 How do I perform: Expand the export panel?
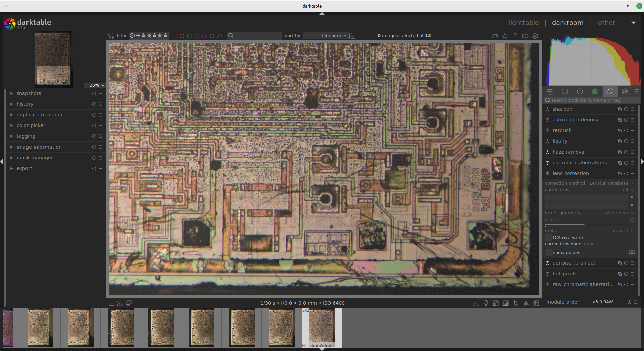[24, 168]
